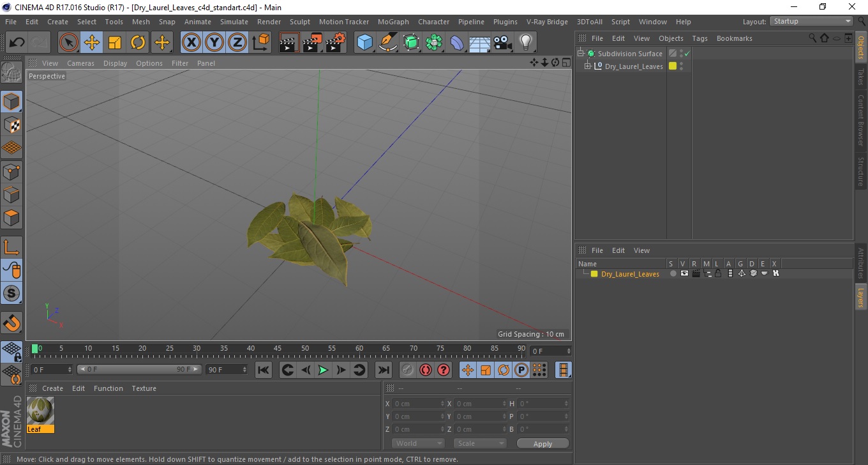868x465 pixels.
Task: Open the viewport Cameras menu
Action: (80, 63)
